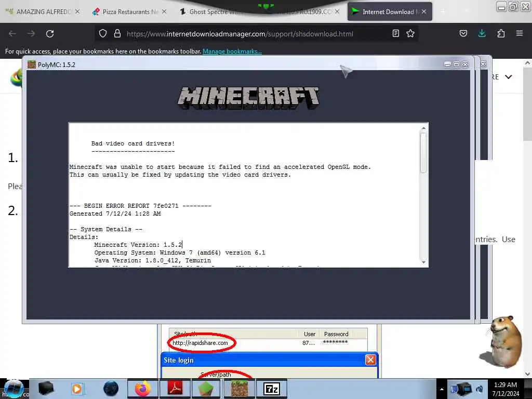Restore down the Firefox window
This screenshot has width=532, height=399.
(x=513, y=6)
